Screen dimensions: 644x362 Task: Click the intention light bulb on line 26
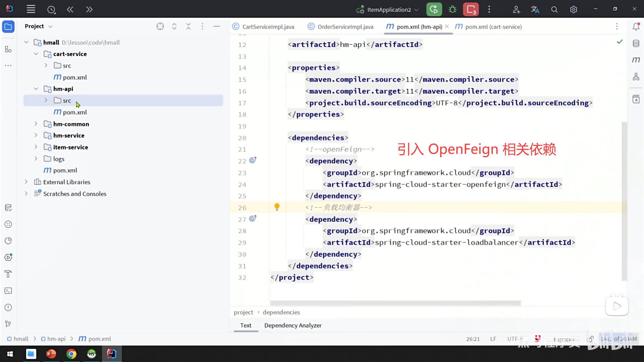point(277,207)
